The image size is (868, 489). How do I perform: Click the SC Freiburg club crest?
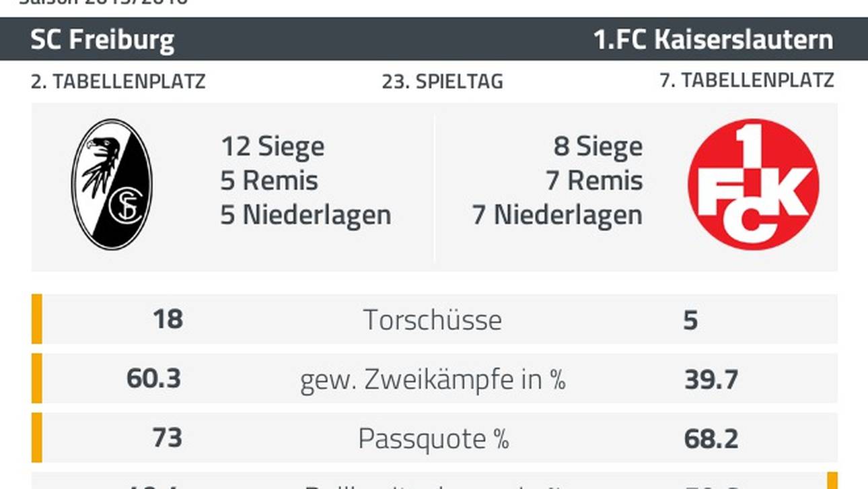coord(112,184)
